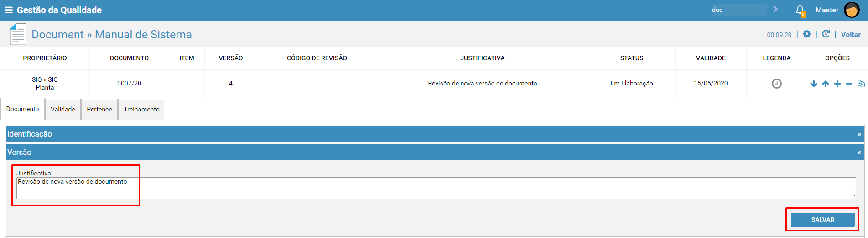Screen dimensions: 868x238
Task: Switch to the Documento tab
Action: [22, 109]
